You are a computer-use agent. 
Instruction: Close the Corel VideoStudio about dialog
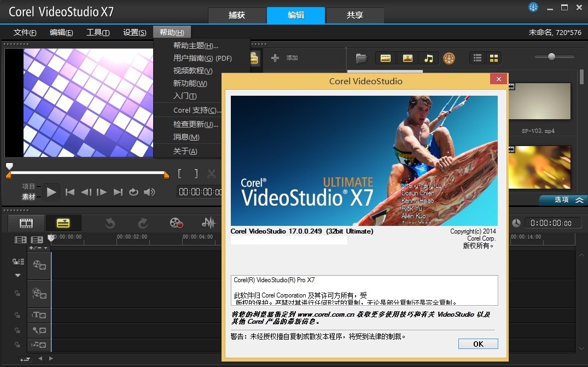[x=498, y=79]
